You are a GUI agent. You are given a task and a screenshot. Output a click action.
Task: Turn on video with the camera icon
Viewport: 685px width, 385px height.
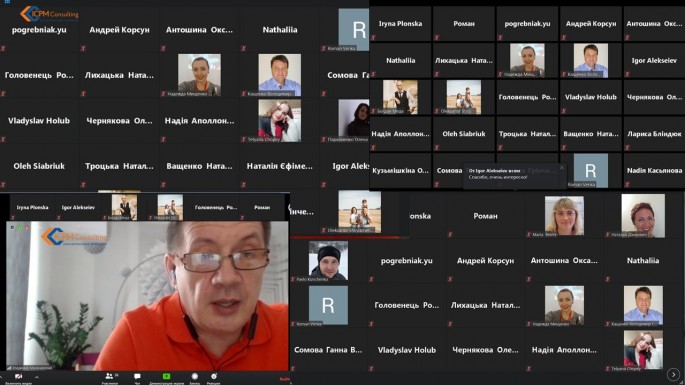[18, 376]
